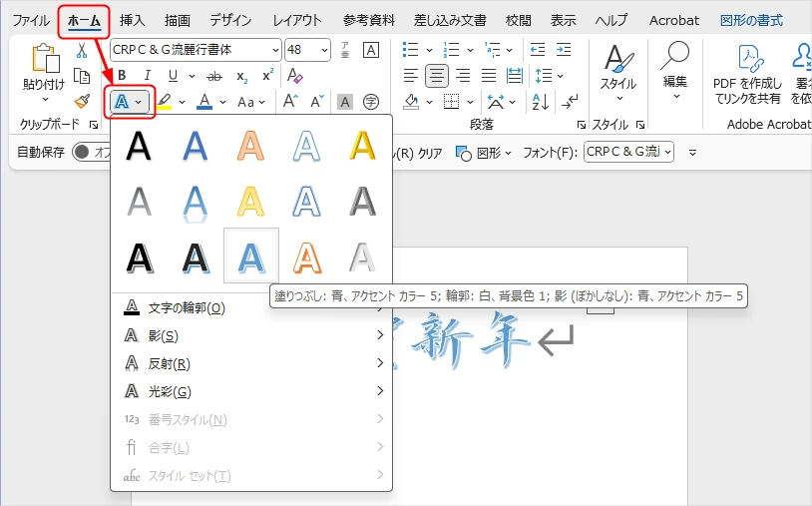Screen dimensions: 812x506
Task: Apply yellow text highlight color
Action: tap(165, 102)
